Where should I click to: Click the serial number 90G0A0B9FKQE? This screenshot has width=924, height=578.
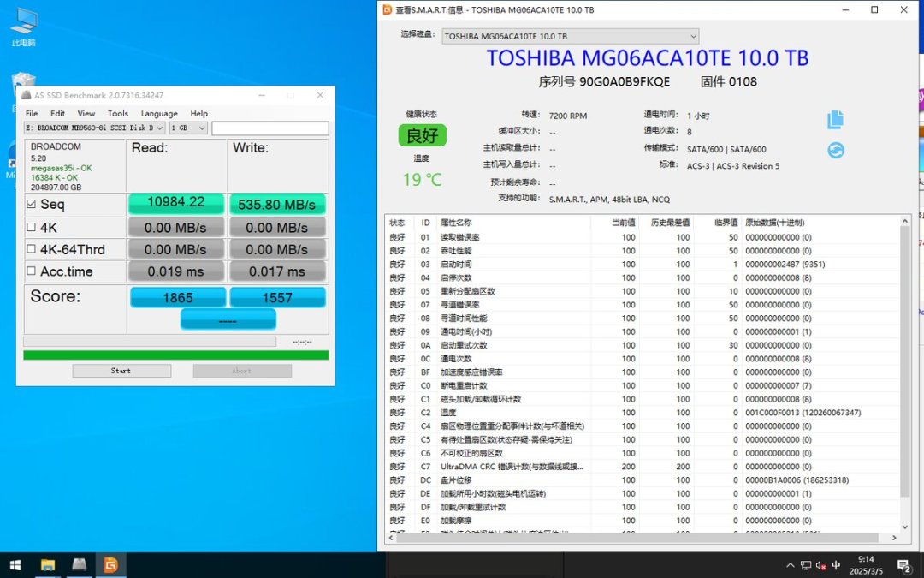pos(625,82)
